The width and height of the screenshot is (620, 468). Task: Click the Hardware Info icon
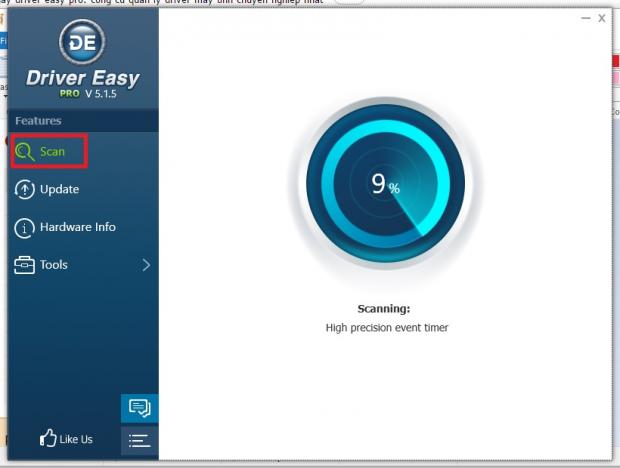click(24, 228)
